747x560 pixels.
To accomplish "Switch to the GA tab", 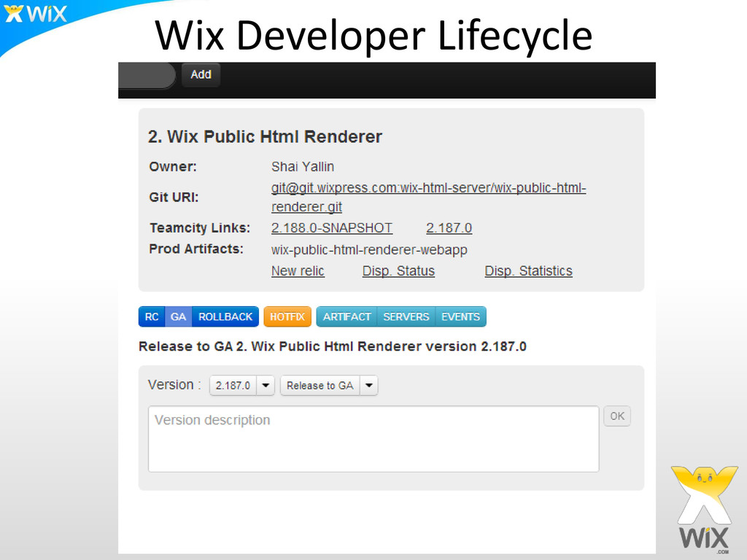I will coord(178,316).
